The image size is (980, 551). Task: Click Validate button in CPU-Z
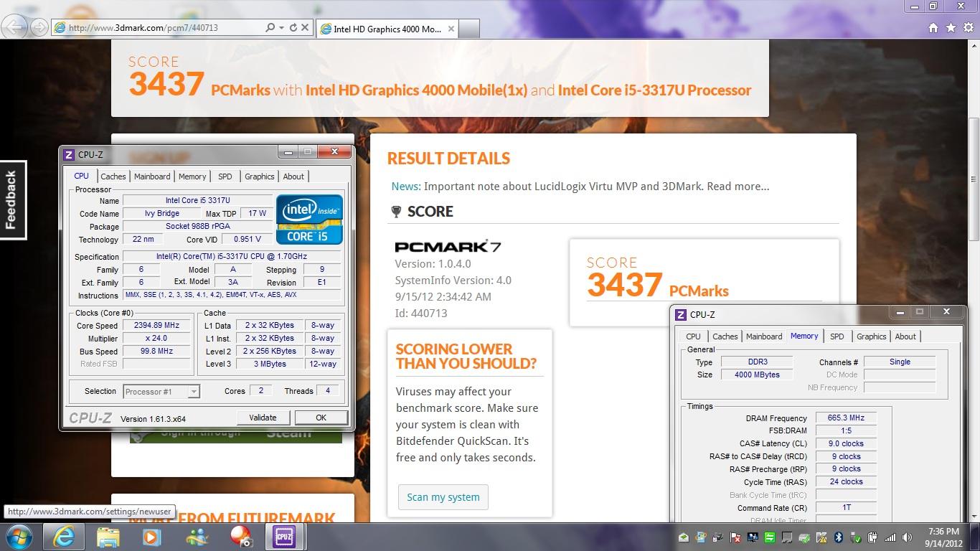[x=263, y=418]
